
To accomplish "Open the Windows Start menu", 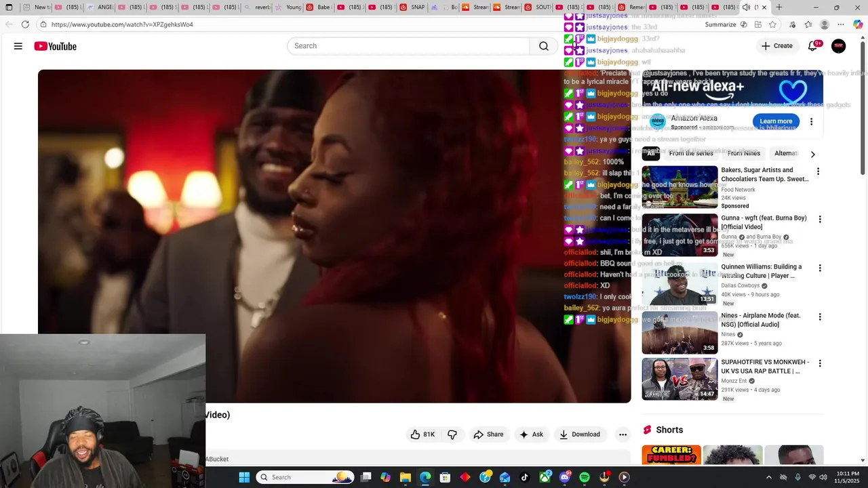I will [x=244, y=477].
